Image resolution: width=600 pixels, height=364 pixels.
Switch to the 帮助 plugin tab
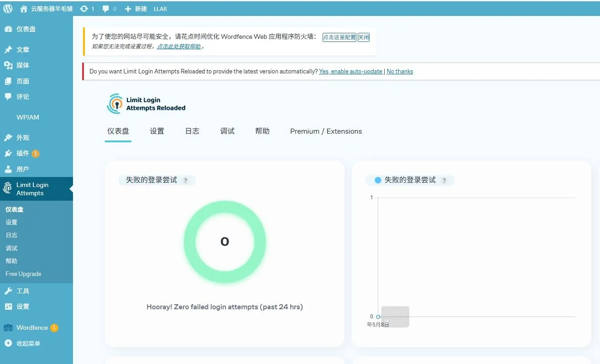(x=262, y=131)
